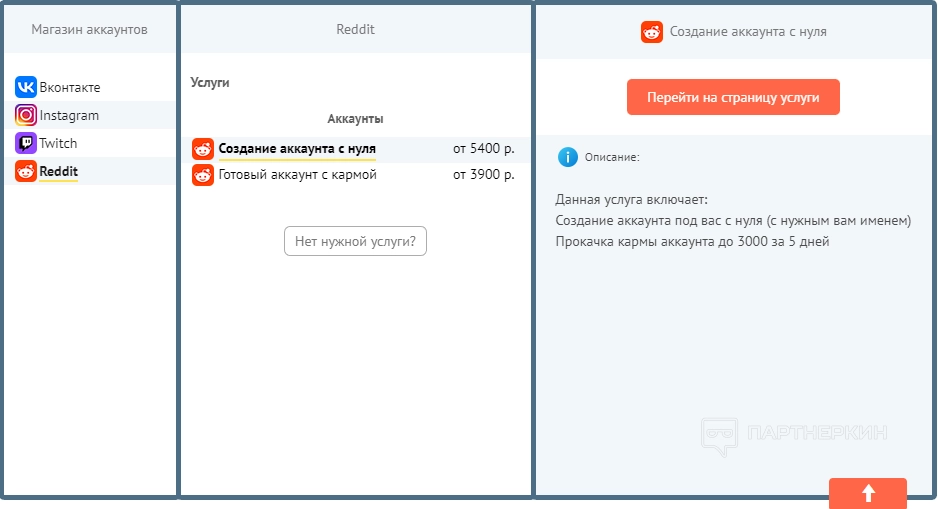Viewport: 938px width, 509px height.
Task: Click the Twitch logo icon
Action: 26,143
